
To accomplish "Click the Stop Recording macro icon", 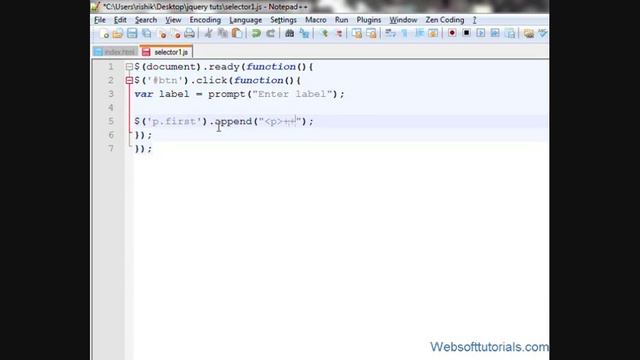I will pos(466,33).
